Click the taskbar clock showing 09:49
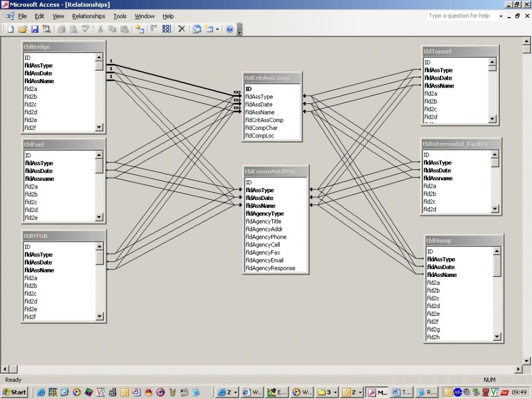 click(519, 392)
